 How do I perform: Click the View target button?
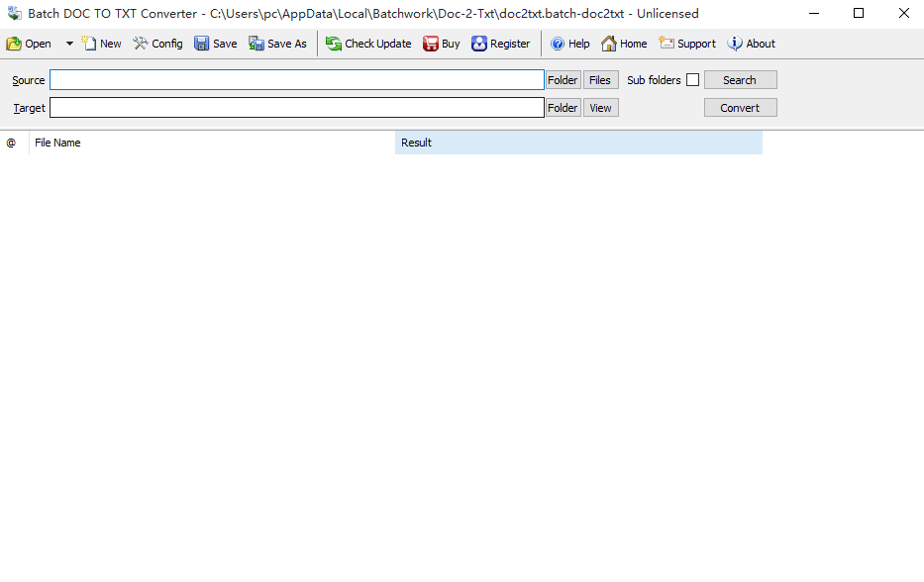(x=600, y=108)
